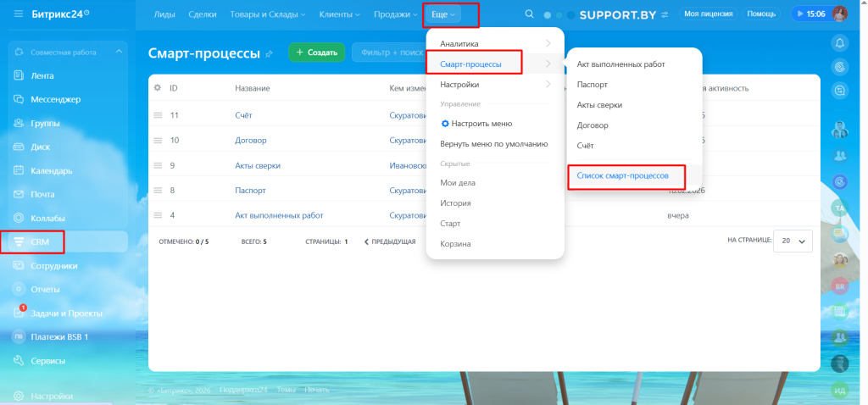Click the pin icon next to Смарт-процессы title
868x405 pixels.
tap(270, 53)
